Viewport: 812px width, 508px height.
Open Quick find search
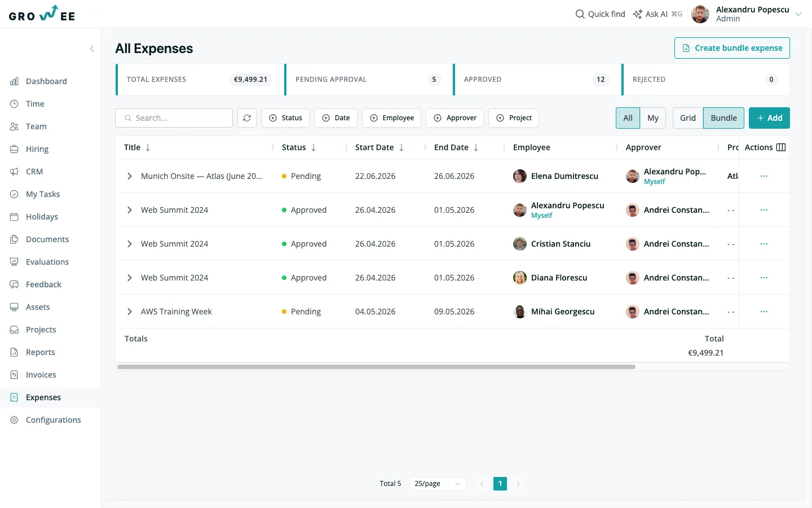point(600,14)
